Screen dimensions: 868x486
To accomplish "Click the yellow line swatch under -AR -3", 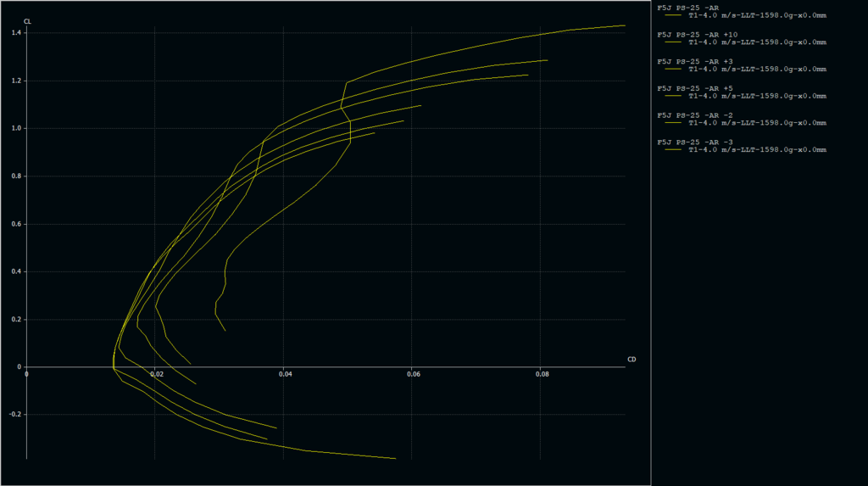I will [x=675, y=150].
